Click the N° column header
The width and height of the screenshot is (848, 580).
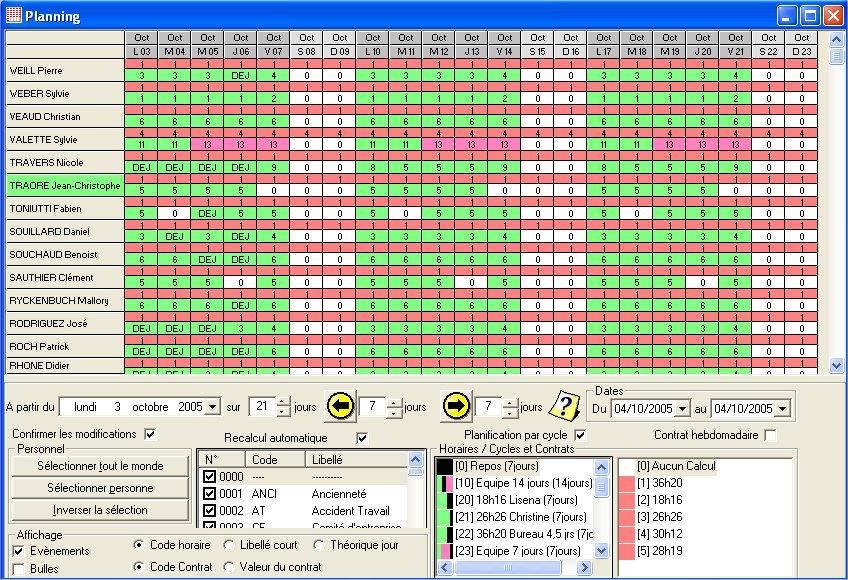click(222, 459)
